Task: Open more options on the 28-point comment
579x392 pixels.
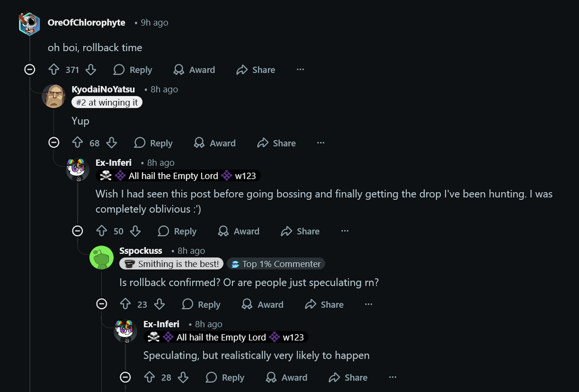Action: tap(393, 377)
